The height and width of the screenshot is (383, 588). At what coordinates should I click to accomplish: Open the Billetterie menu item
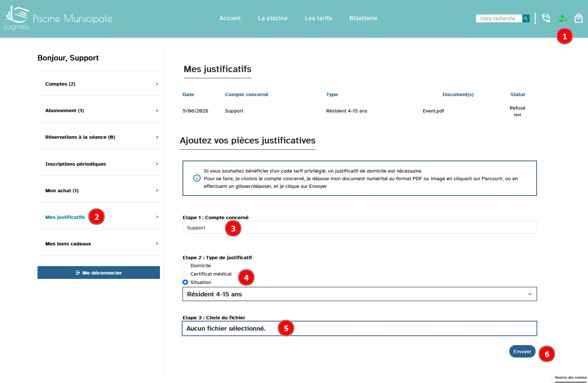(363, 18)
